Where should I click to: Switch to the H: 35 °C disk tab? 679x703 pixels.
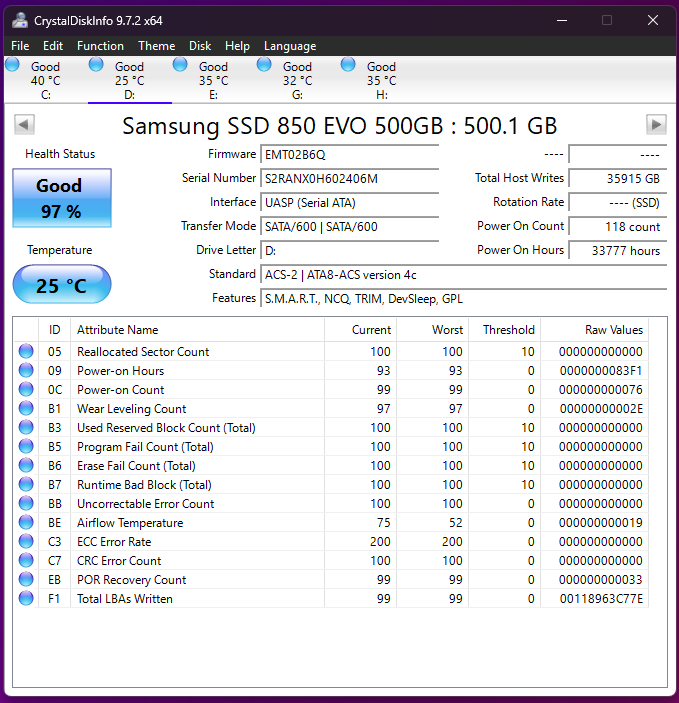[x=382, y=80]
